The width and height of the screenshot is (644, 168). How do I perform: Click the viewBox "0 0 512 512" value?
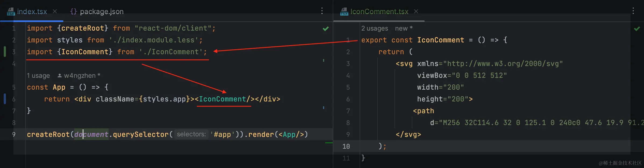coord(479,75)
